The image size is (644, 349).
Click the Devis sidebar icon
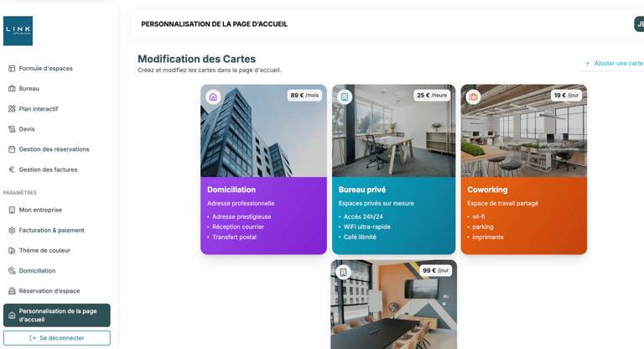[x=12, y=129]
